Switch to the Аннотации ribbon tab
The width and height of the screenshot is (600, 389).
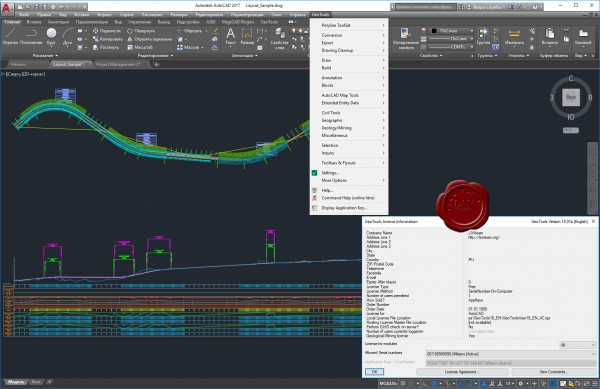[x=59, y=22]
